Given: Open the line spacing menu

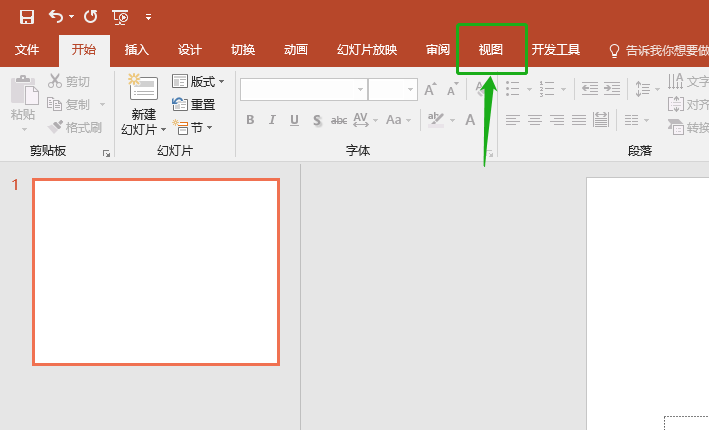Looking at the screenshot, I should coord(647,89).
